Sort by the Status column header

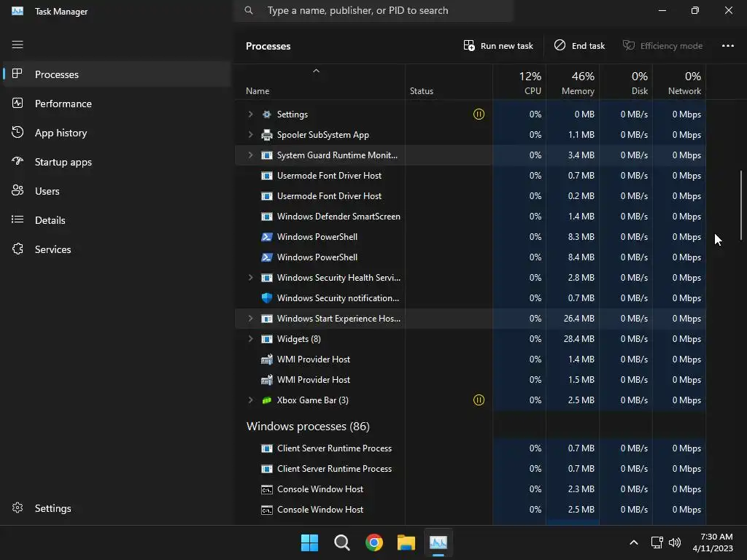449,82
